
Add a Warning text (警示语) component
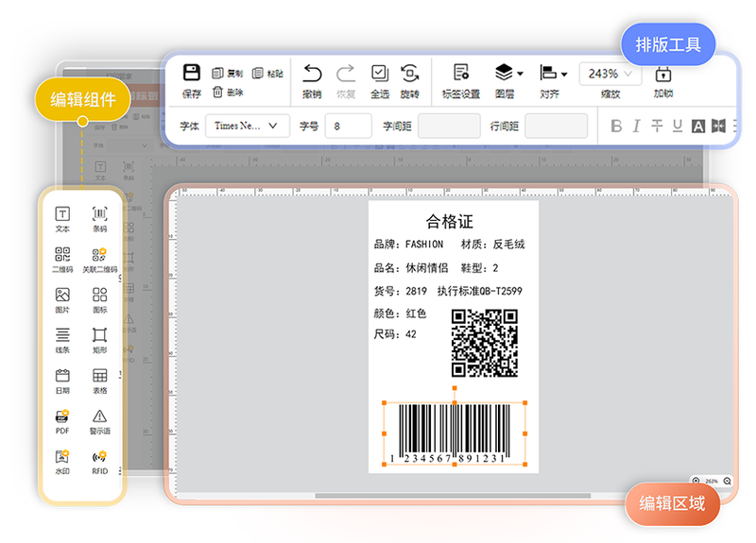point(100,421)
